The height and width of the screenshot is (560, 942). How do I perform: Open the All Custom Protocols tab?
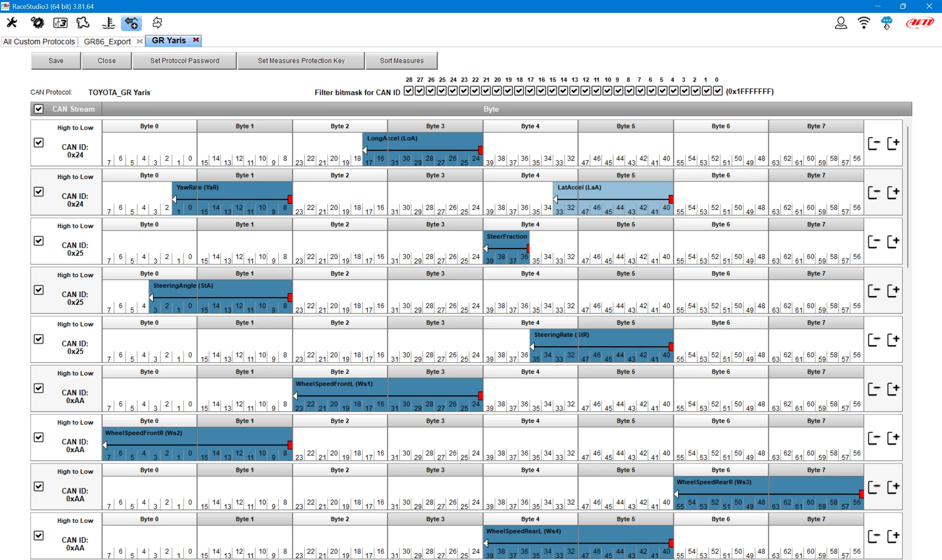[39, 41]
